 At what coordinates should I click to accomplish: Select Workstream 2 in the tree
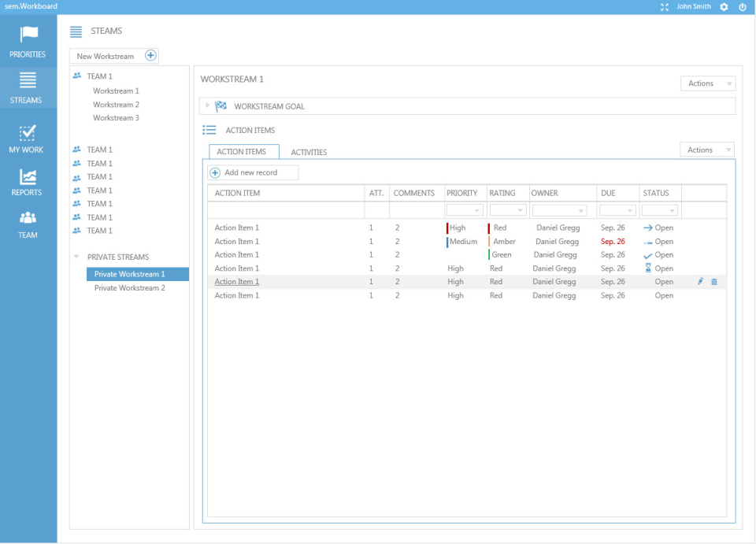[x=117, y=105]
